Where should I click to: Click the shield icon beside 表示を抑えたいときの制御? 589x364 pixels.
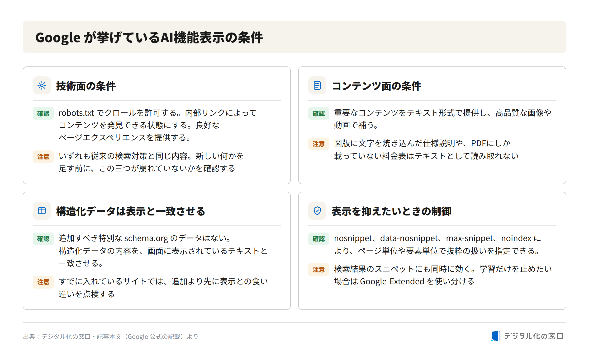317,211
